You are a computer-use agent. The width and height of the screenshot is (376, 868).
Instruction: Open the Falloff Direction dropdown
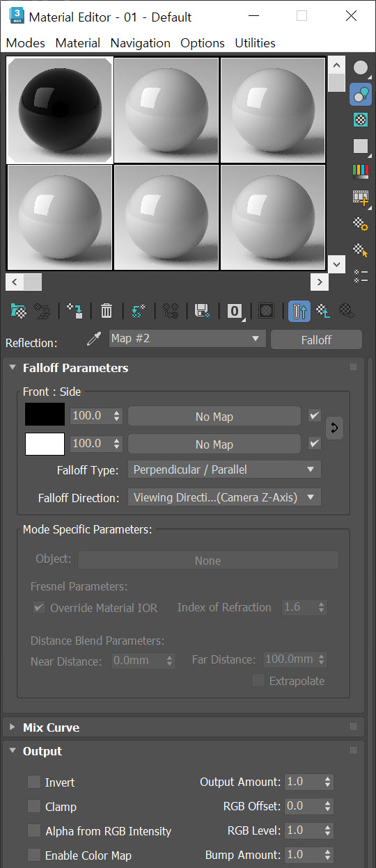coord(224,497)
